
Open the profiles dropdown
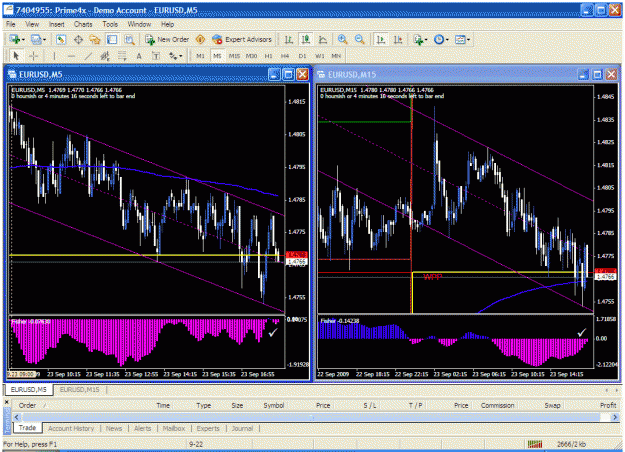(38, 39)
